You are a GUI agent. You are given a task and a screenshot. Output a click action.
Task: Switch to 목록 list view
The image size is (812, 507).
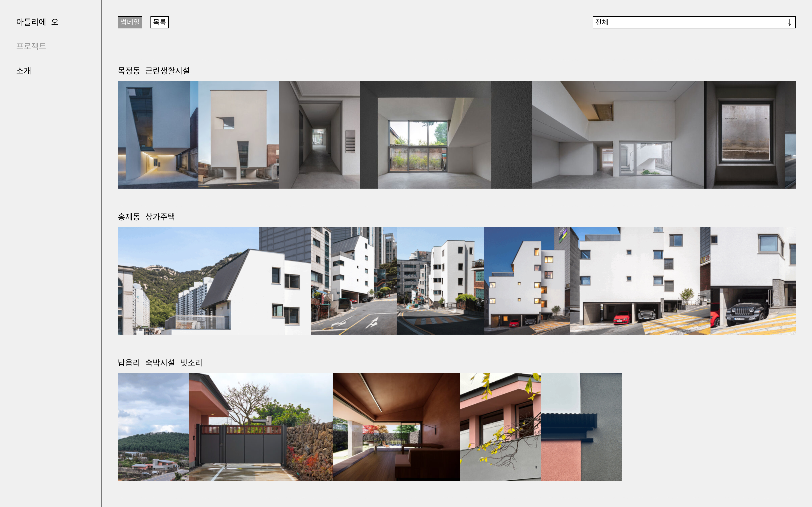click(x=159, y=22)
